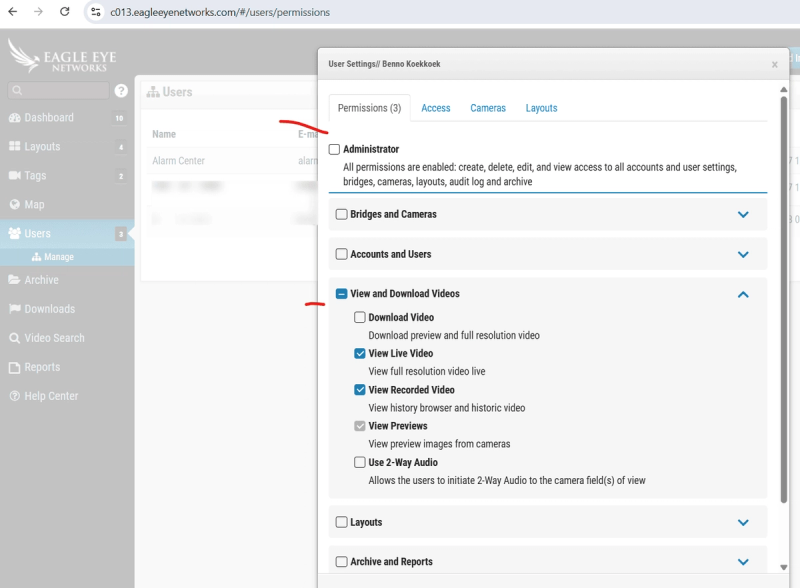Viewport: 800px width, 588px height.
Task: Go back with the browser back arrow
Action: coord(13,12)
